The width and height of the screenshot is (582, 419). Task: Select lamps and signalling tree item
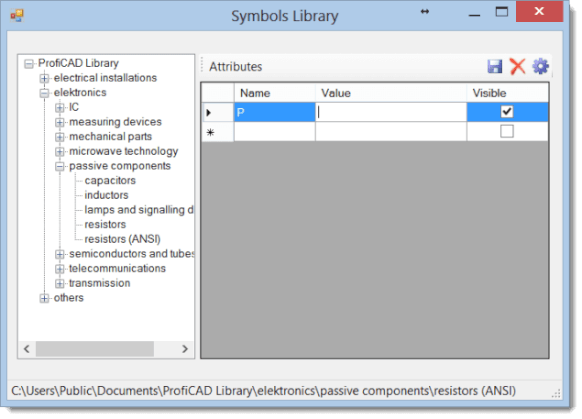point(139,210)
